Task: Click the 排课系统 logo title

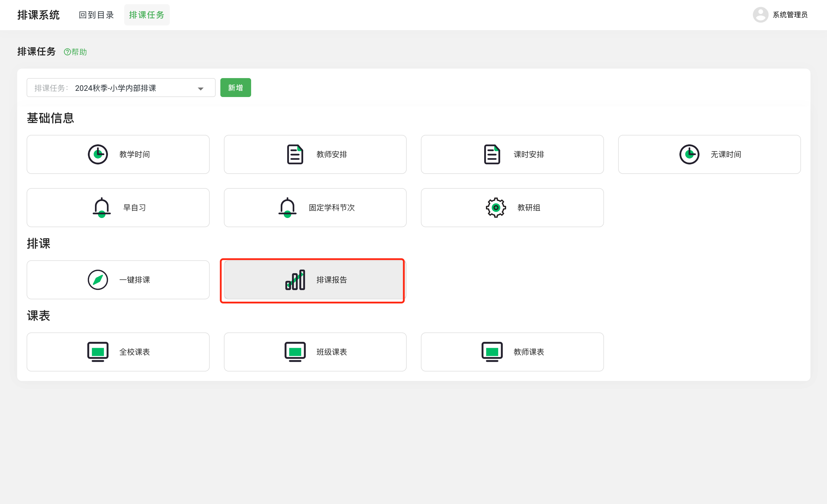Action: pos(38,15)
